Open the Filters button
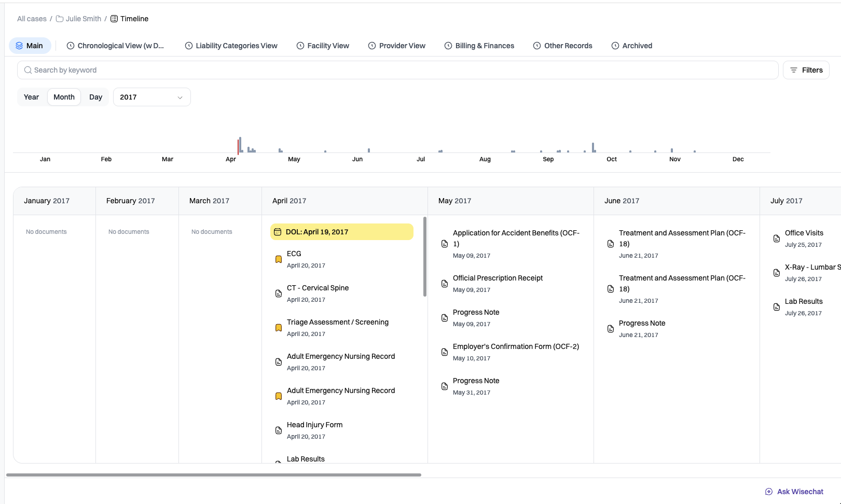 806,70
